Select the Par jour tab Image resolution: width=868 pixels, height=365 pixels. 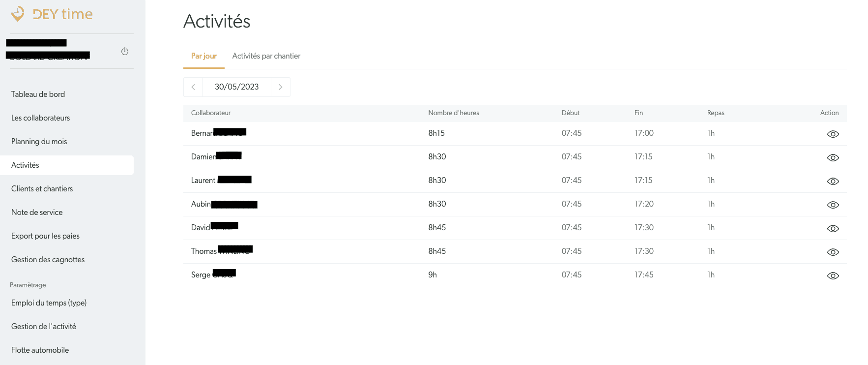coord(204,56)
